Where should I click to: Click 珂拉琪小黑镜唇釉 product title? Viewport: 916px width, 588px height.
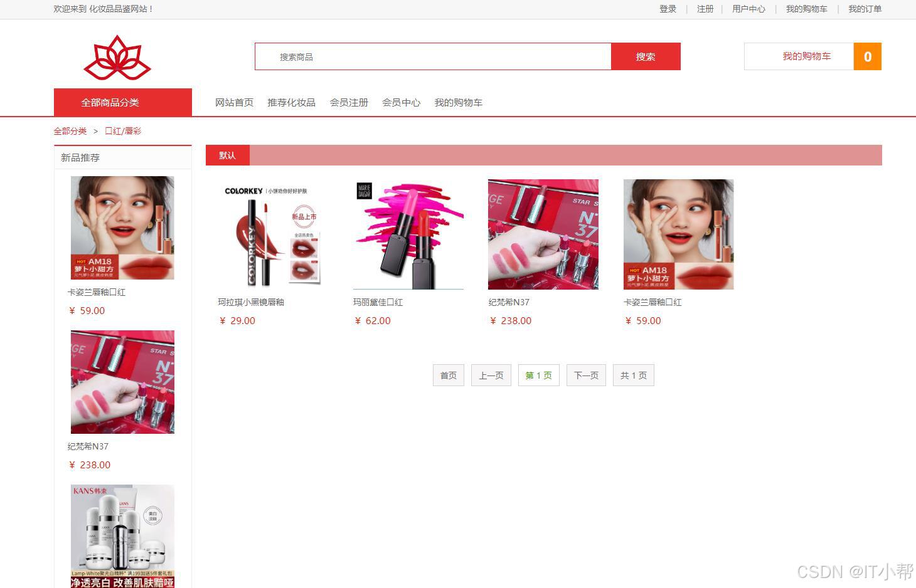251,302
